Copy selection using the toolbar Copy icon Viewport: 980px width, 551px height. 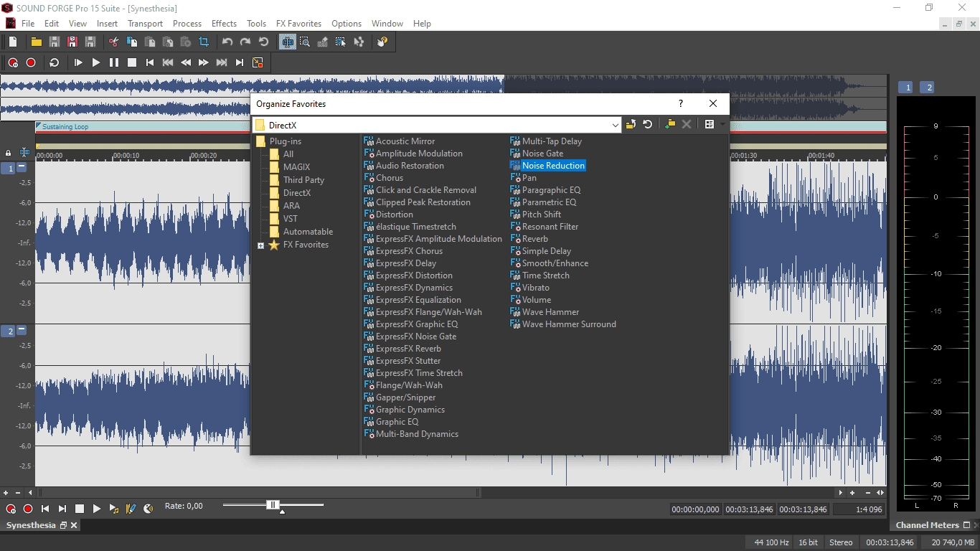point(132,42)
